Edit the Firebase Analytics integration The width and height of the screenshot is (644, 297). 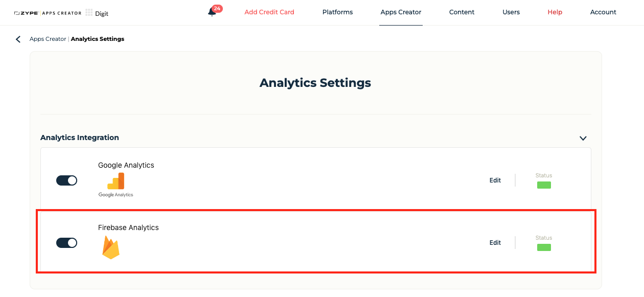click(495, 243)
